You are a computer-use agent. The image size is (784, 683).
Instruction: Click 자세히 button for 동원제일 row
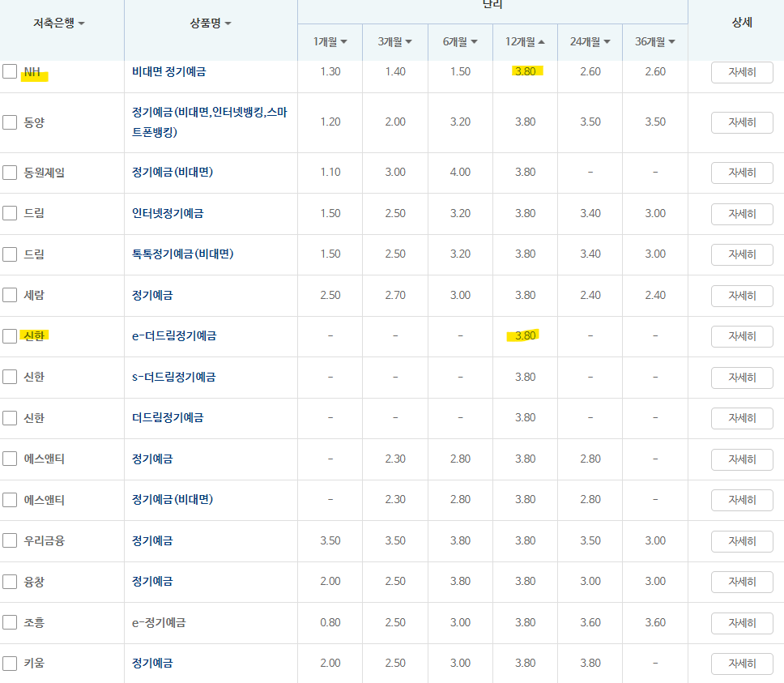pos(742,173)
